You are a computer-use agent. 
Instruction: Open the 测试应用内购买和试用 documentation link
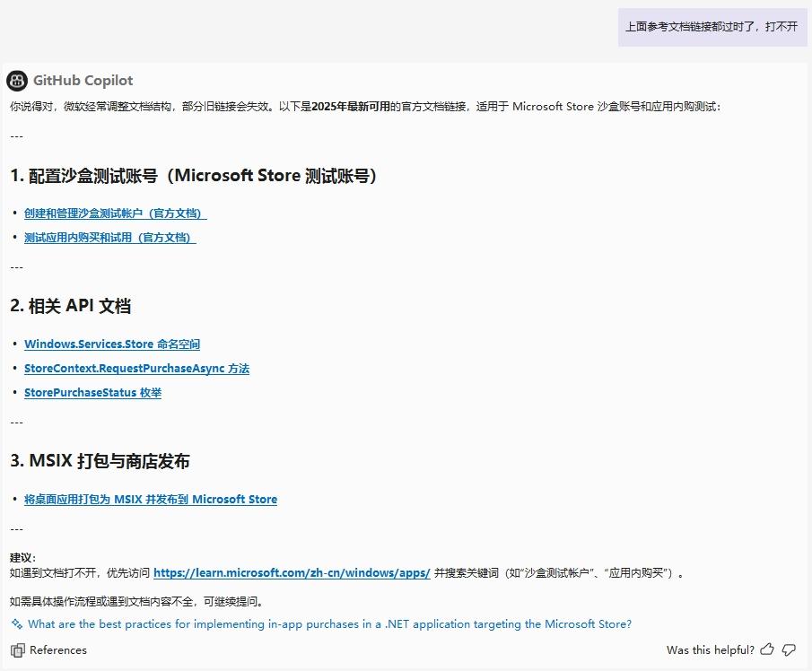click(109, 237)
